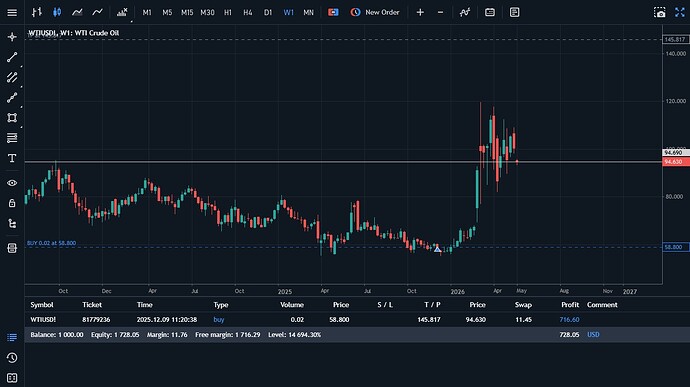
Task: Open the object tree icon
Action: point(12,224)
